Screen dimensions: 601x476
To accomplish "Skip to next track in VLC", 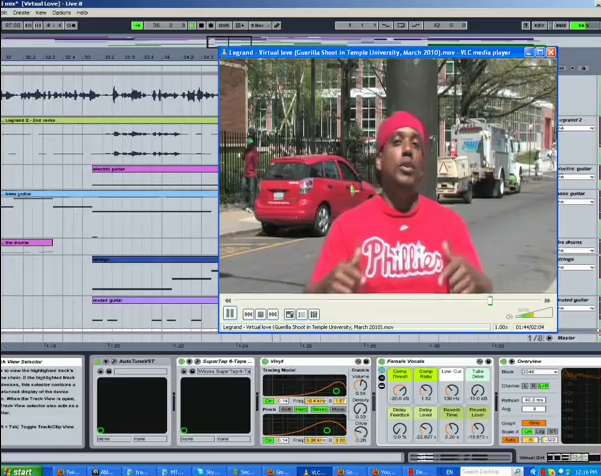I will 273,314.
